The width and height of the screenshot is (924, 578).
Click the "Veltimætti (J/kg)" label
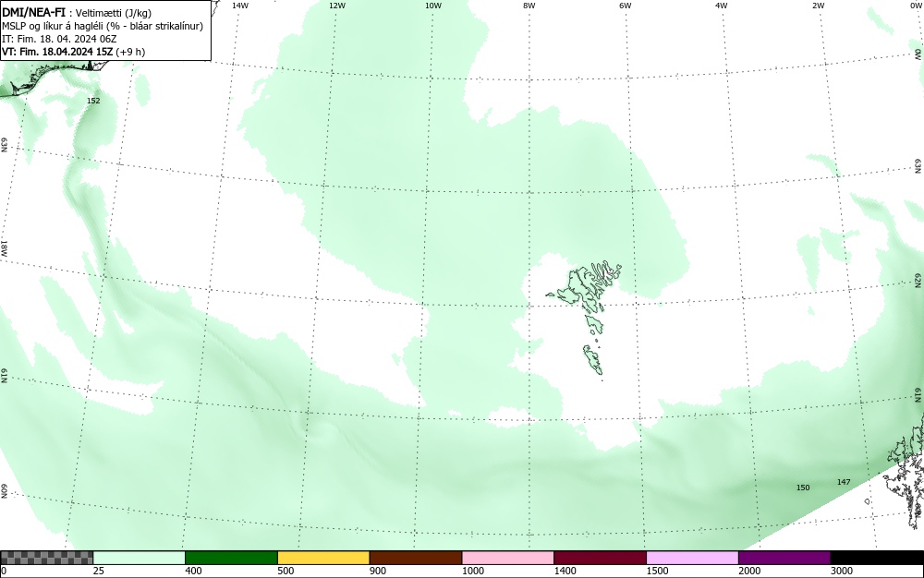click(114, 12)
